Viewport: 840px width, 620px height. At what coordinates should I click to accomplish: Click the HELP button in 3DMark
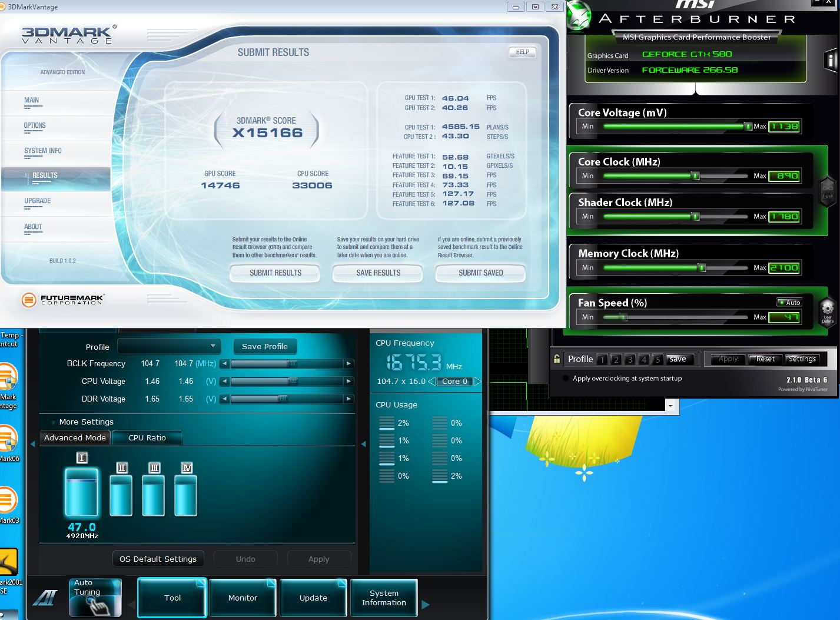click(523, 52)
